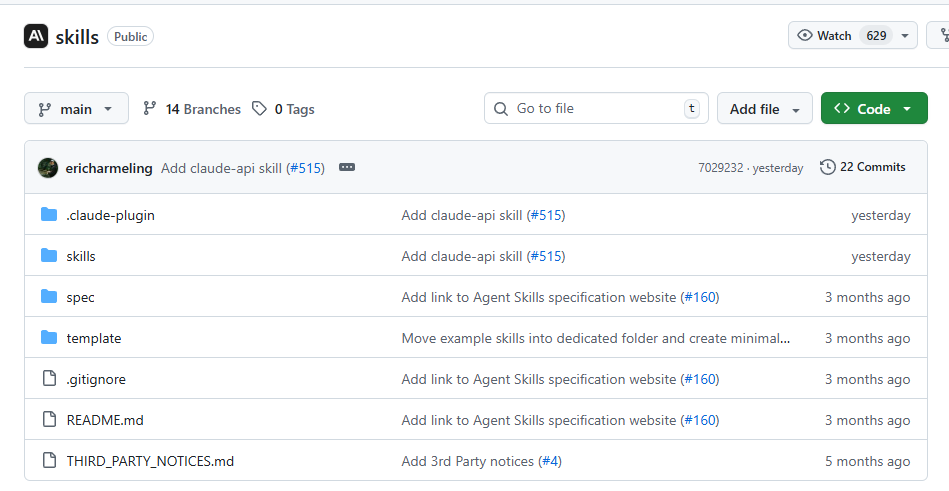Screen dimensions: 949x491
Task: Open latest commit message Add claude-api skill
Action: (x=222, y=168)
